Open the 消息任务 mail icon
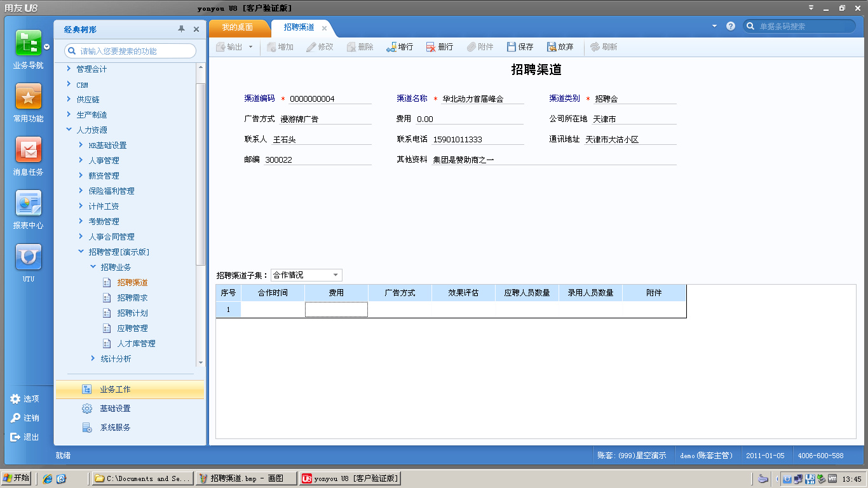The width and height of the screenshot is (868, 488). click(28, 150)
